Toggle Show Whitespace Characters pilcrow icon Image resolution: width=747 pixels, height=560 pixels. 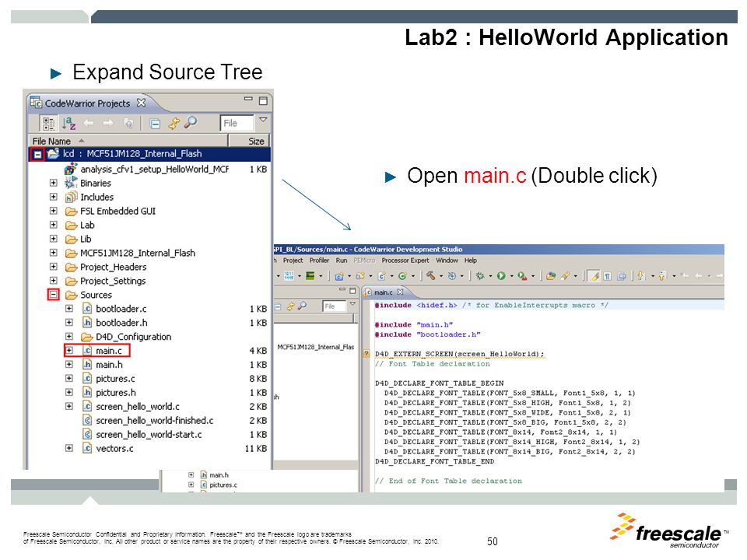(608, 275)
